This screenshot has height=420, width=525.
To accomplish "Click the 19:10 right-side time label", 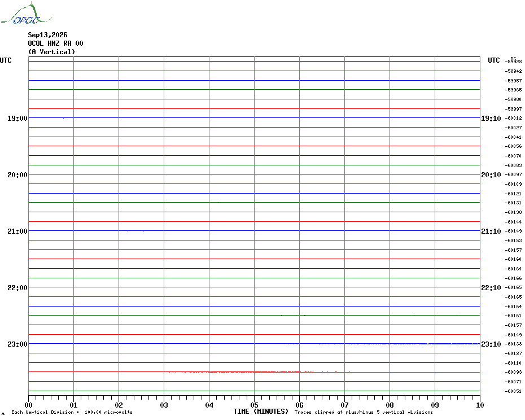I will [491, 118].
